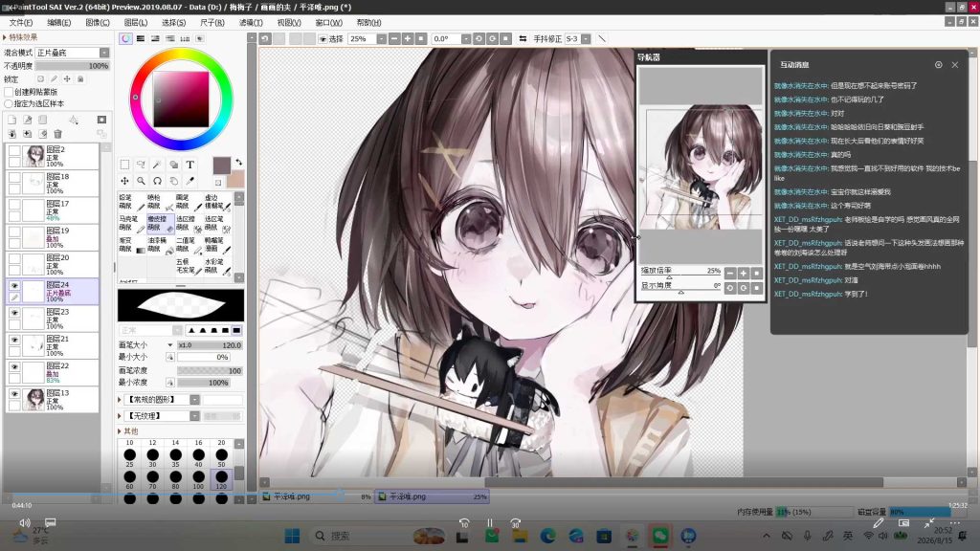Screen dimensions: 980x551
Task: Select the eyedropper color picker tool
Action: coord(190,181)
